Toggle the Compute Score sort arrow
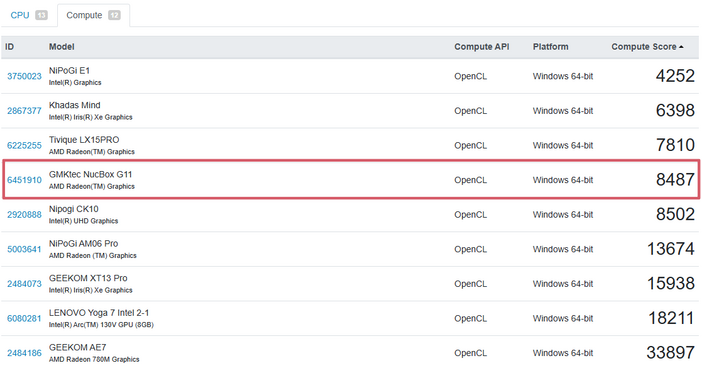This screenshot has height=368, width=702. pos(681,47)
